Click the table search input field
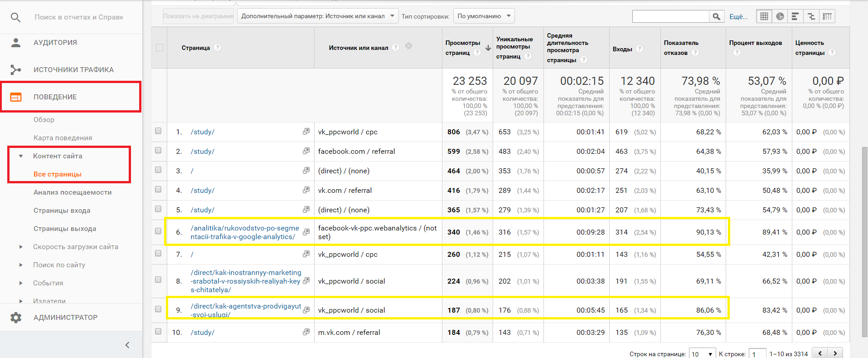The image size is (868, 358). 670,16
